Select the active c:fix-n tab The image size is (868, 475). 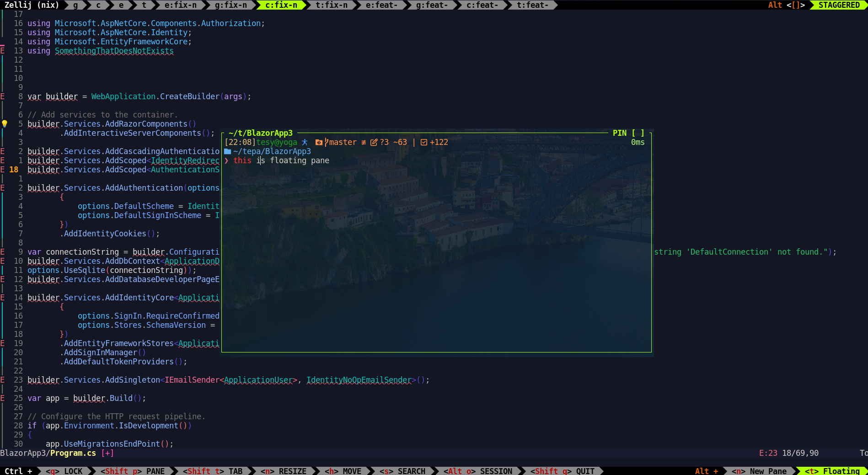[x=281, y=5]
